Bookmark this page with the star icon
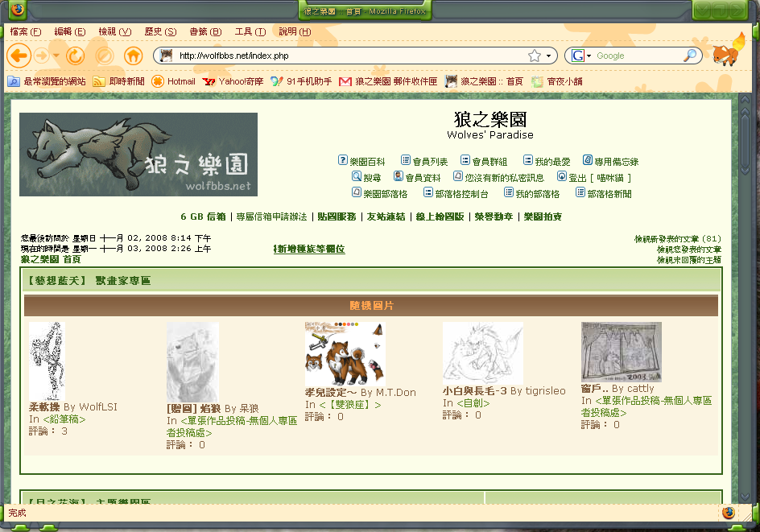Screen dimensions: 760x532 tap(534, 56)
